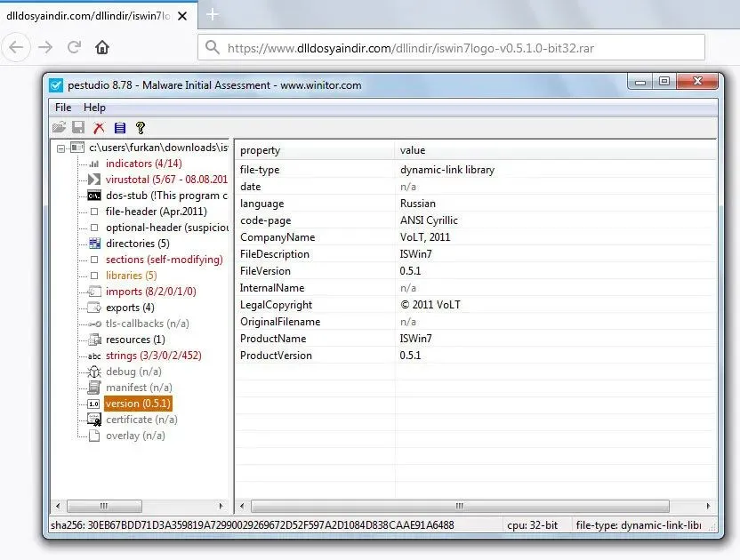Open the Help menu
This screenshot has height=560, width=740.
94,108
